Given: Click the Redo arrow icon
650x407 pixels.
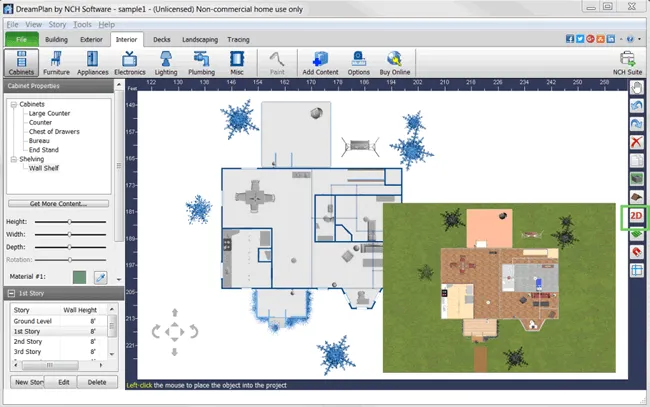Looking at the screenshot, I should 637,124.
